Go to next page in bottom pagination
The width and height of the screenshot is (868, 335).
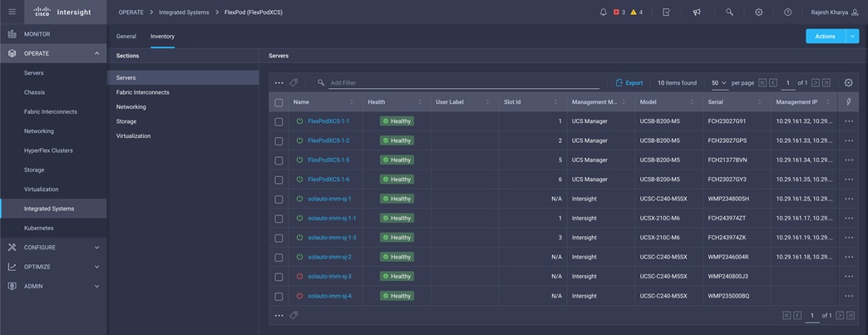(840, 315)
